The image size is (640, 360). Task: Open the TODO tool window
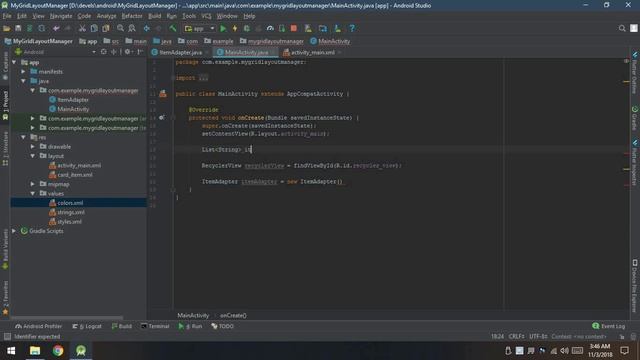click(222, 326)
